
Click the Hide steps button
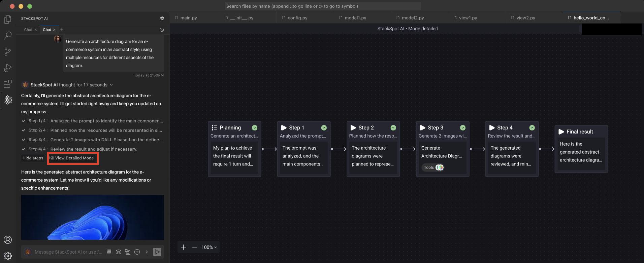click(x=33, y=158)
